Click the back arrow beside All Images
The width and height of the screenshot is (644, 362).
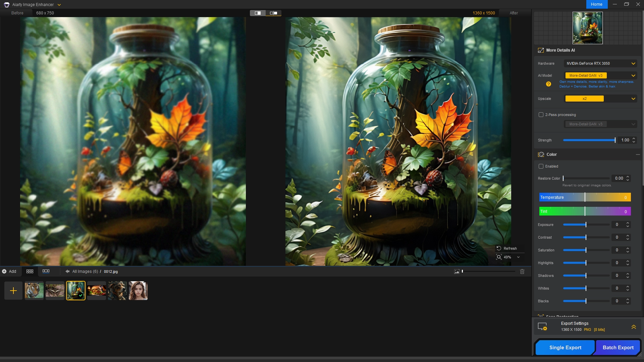[x=67, y=271]
